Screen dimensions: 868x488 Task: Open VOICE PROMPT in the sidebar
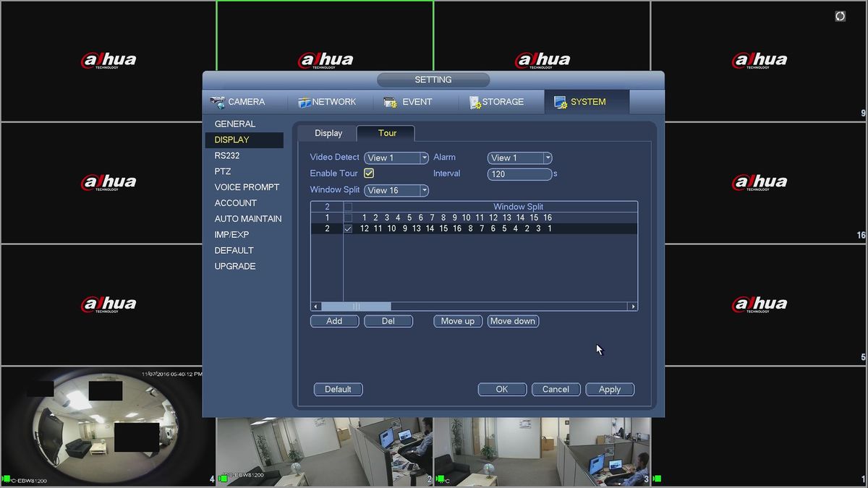tap(247, 187)
